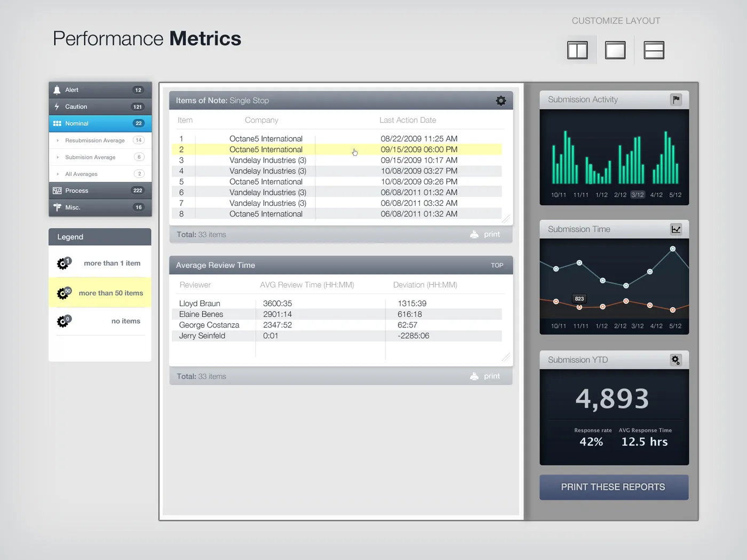Click the Process sidebar icon
Screen dimensions: 747x560
point(57,190)
